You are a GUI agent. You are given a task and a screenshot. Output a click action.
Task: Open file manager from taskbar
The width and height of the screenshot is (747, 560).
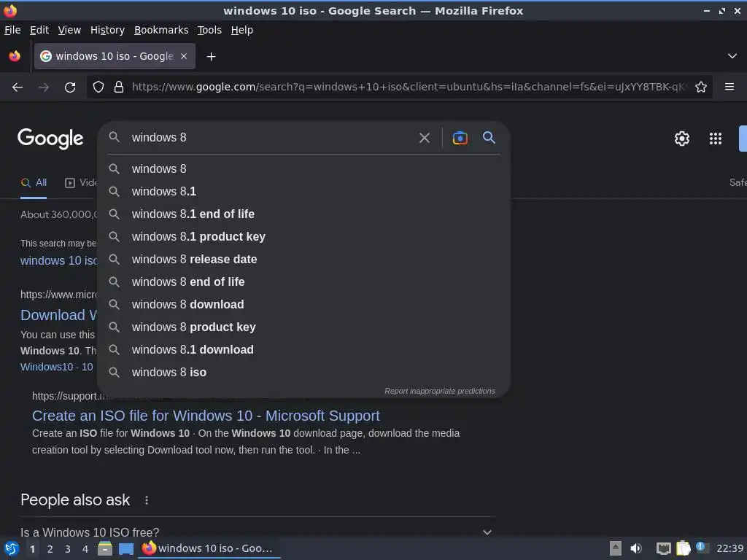pyautogui.click(x=105, y=548)
